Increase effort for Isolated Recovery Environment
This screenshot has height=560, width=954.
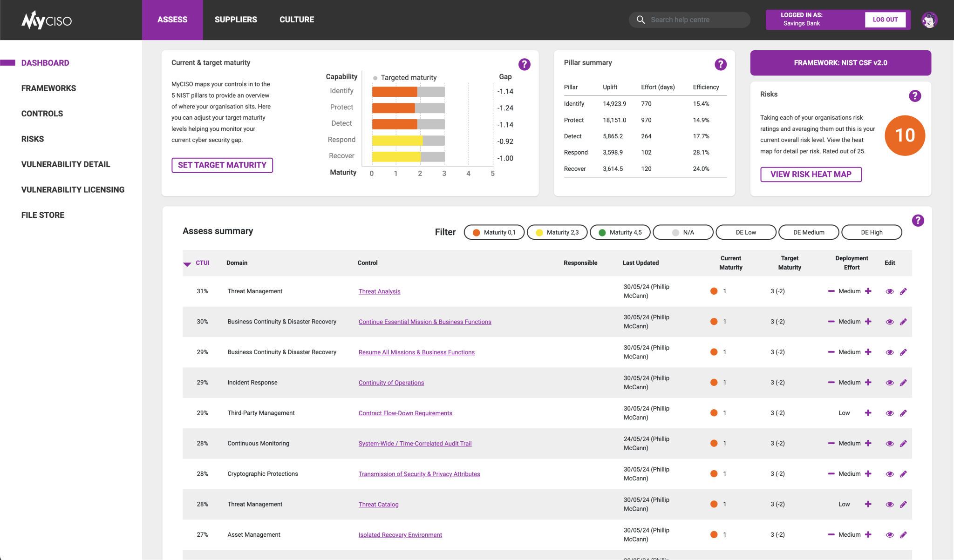(x=868, y=535)
